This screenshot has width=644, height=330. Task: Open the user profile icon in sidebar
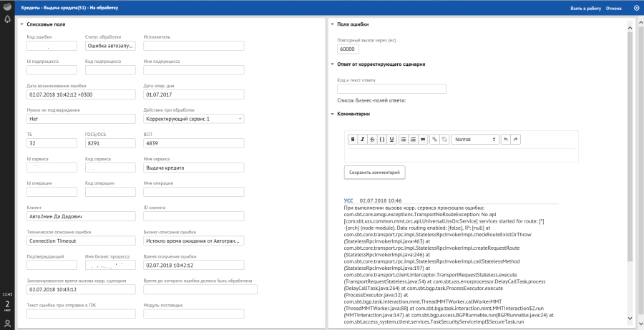[x=7, y=324]
